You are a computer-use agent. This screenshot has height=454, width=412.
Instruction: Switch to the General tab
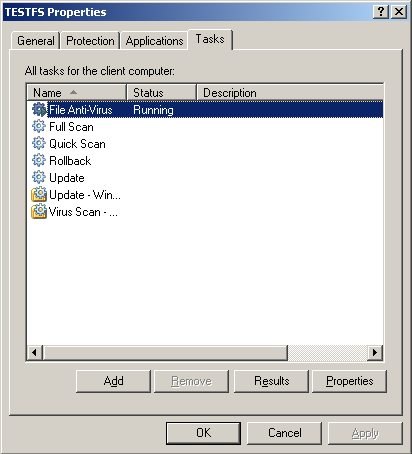pyautogui.click(x=36, y=41)
